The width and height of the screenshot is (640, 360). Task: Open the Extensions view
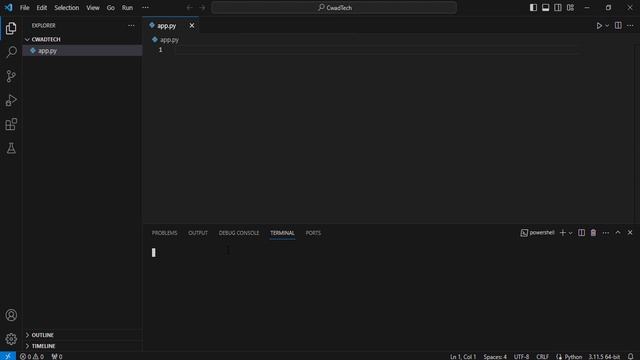coord(11,124)
